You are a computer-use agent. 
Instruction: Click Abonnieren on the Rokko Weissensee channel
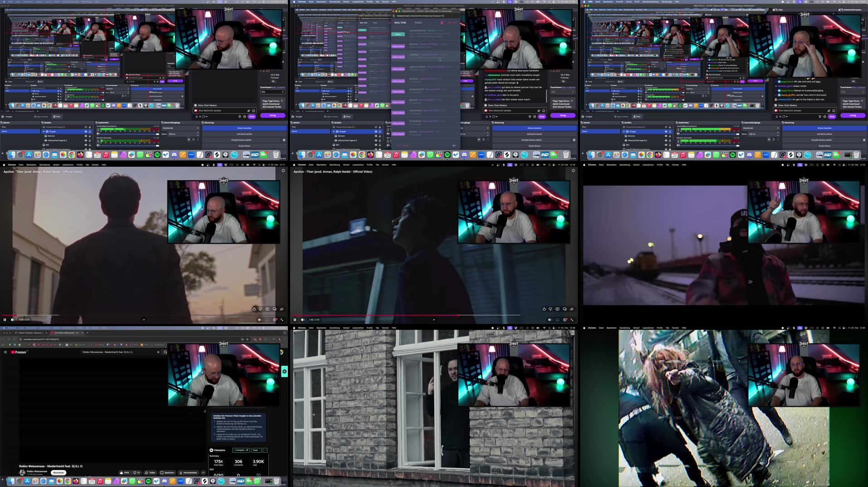pyautogui.click(x=59, y=472)
